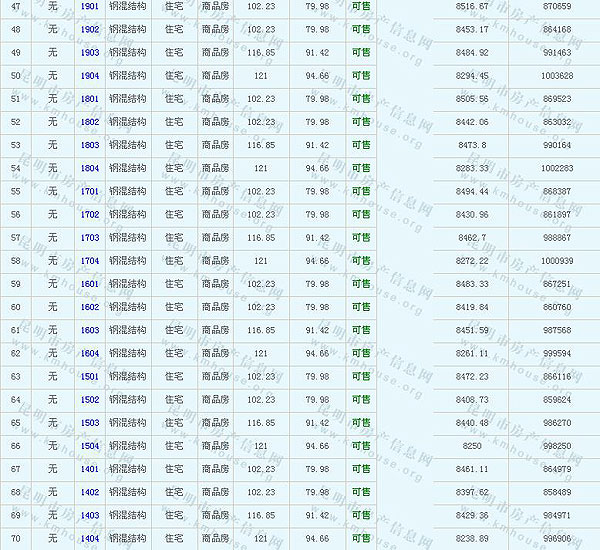View room 1604 link
The height and width of the screenshot is (550, 600).
coord(90,353)
